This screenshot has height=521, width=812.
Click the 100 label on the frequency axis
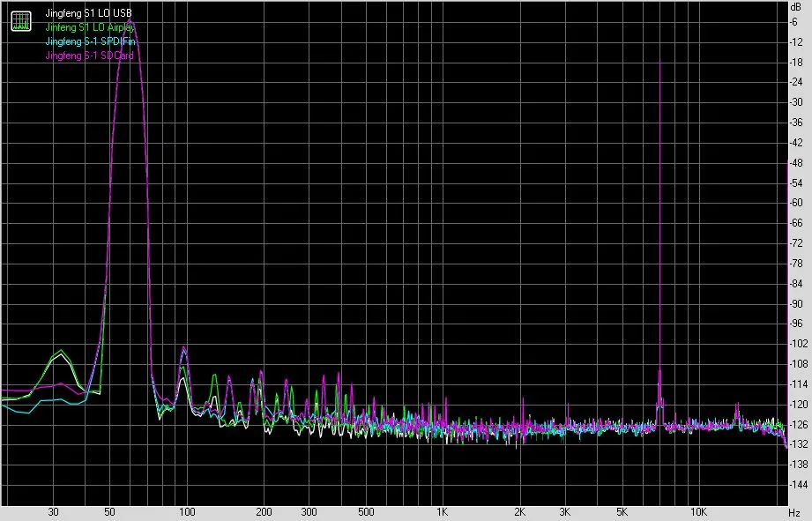point(187,512)
